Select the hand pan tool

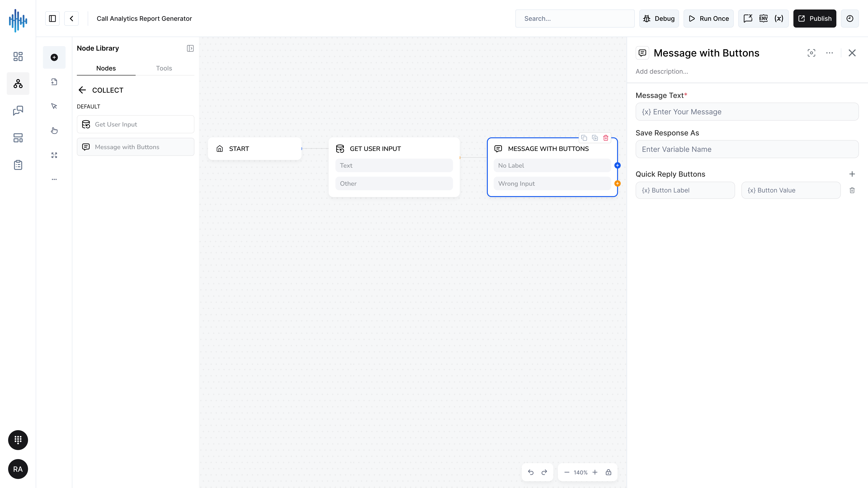[54, 131]
